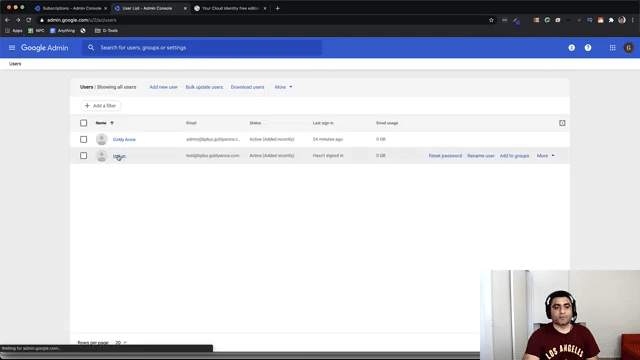Image resolution: width=640 pixels, height=360 pixels.
Task: Click the Status column header
Action: [255, 123]
